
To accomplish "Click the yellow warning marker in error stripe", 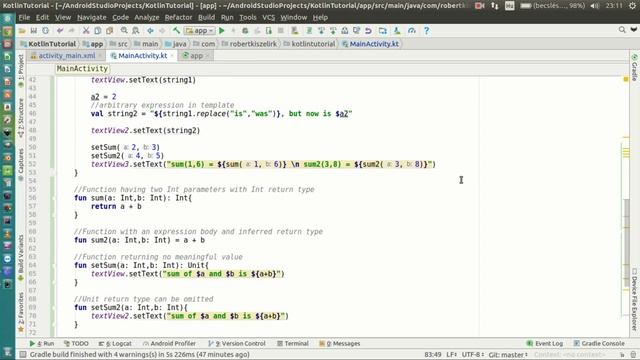I will (626, 79).
